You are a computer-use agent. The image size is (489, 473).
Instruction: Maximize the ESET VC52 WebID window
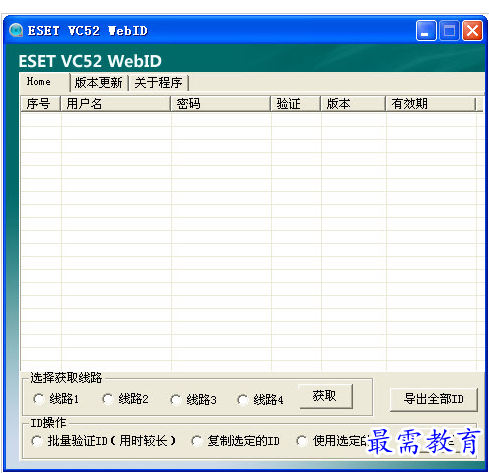tap(449, 31)
